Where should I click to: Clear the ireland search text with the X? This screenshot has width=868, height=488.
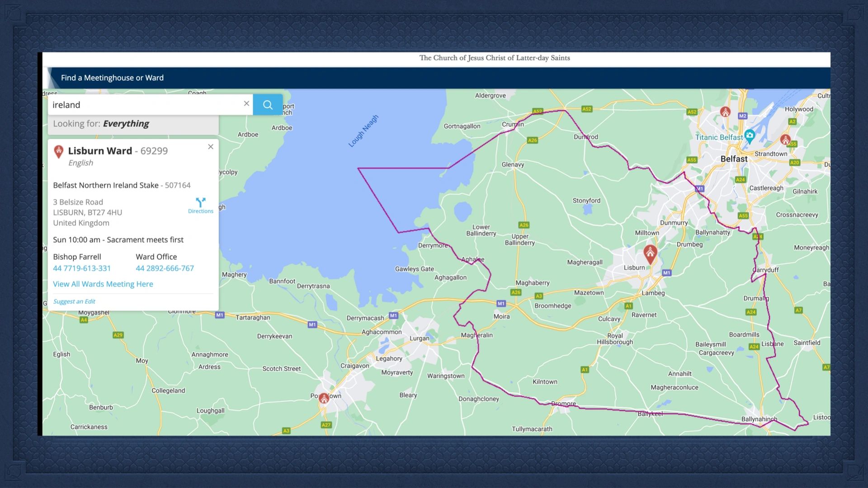coord(246,103)
